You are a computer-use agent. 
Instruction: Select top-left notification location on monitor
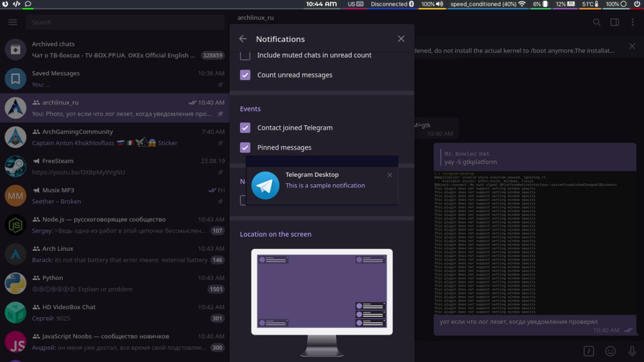273,260
